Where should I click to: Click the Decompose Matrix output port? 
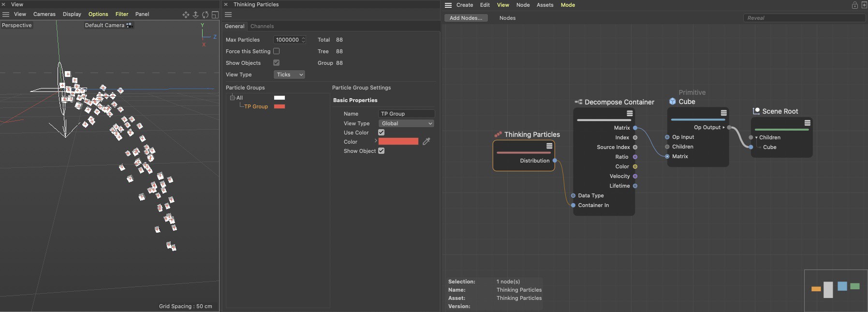pyautogui.click(x=635, y=128)
